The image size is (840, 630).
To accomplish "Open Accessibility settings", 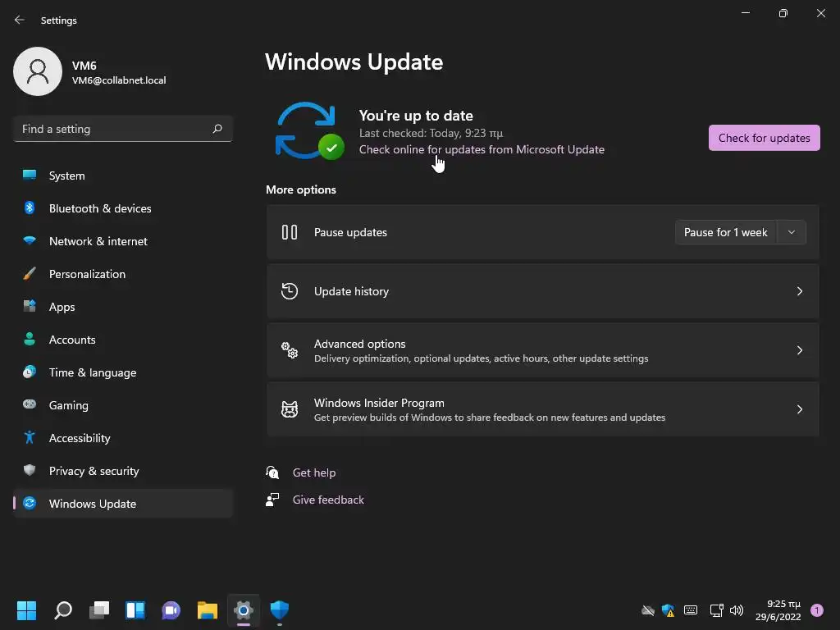I will point(123,438).
